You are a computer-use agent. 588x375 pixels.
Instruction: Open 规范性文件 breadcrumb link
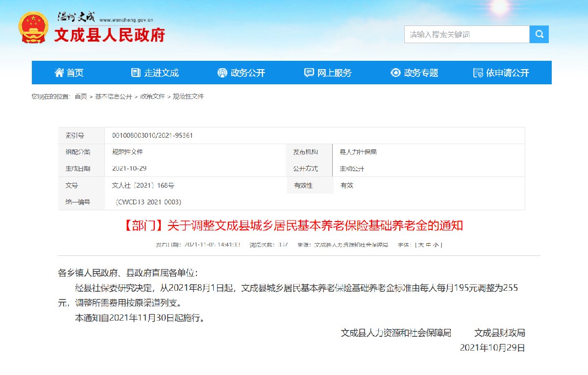point(188,97)
